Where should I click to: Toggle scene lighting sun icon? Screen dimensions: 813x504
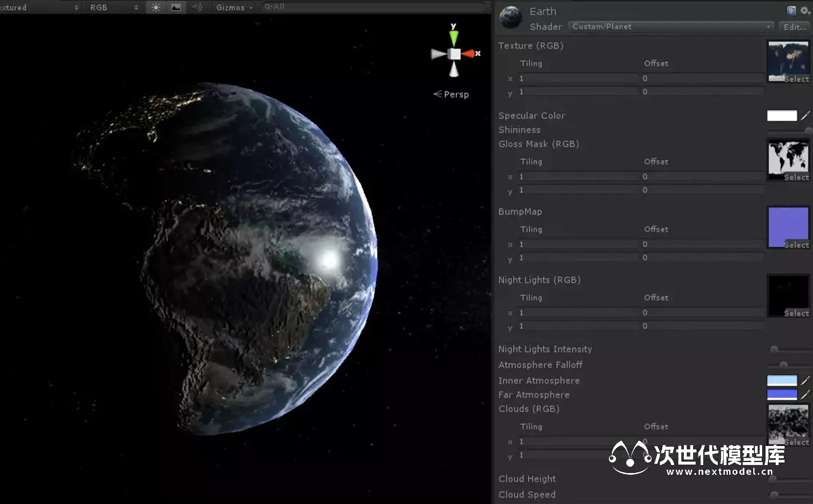156,7
